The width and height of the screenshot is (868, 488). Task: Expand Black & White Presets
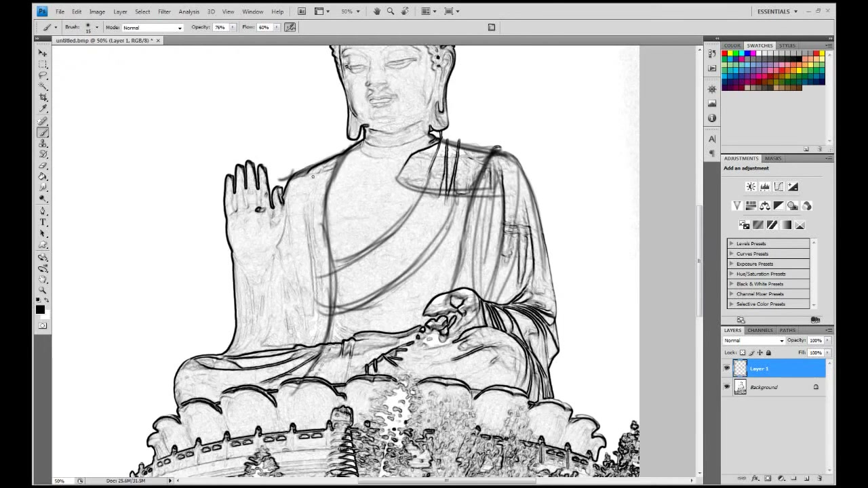(731, 284)
